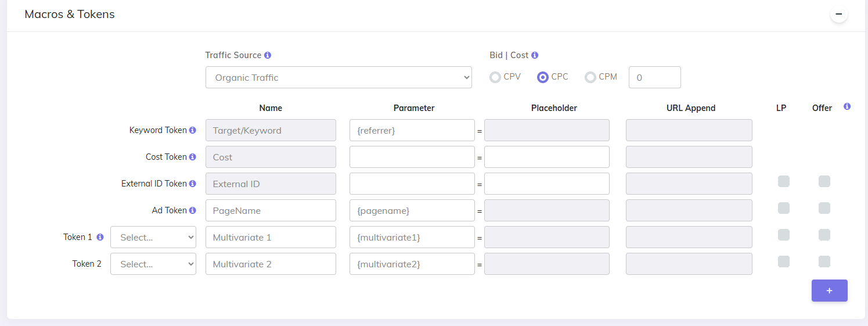This screenshot has height=326, width=868.
Task: Open the Traffic Source dropdown
Action: [x=338, y=77]
